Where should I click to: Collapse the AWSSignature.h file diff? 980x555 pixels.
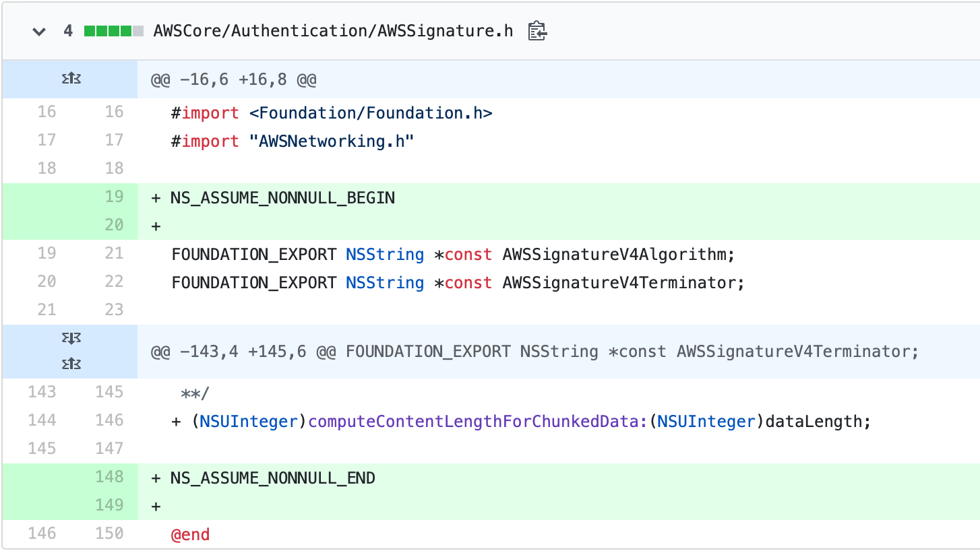[39, 31]
